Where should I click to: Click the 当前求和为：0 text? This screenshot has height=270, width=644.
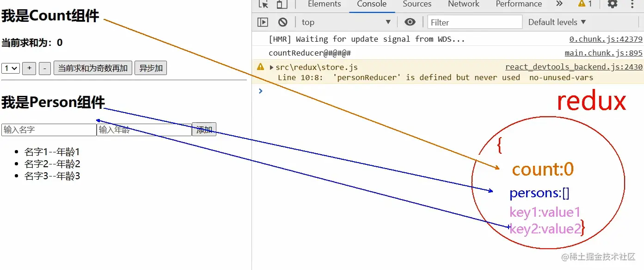32,43
